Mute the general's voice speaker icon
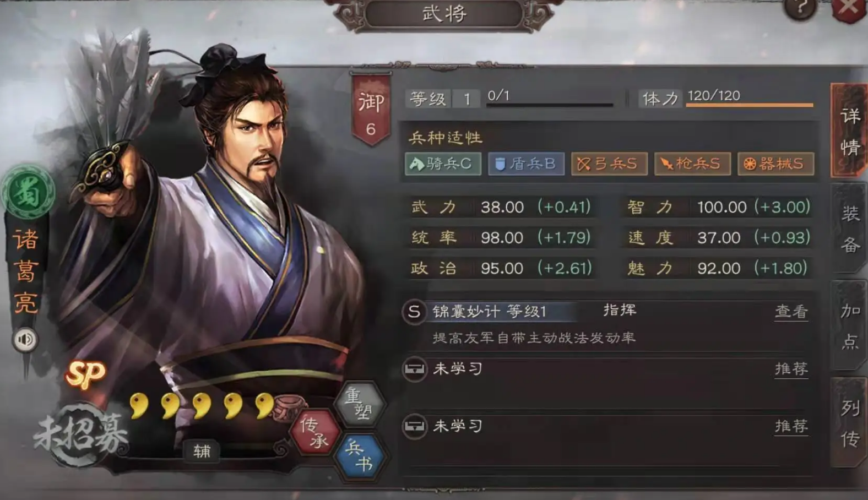Image resolution: width=868 pixels, height=500 pixels. (x=25, y=339)
